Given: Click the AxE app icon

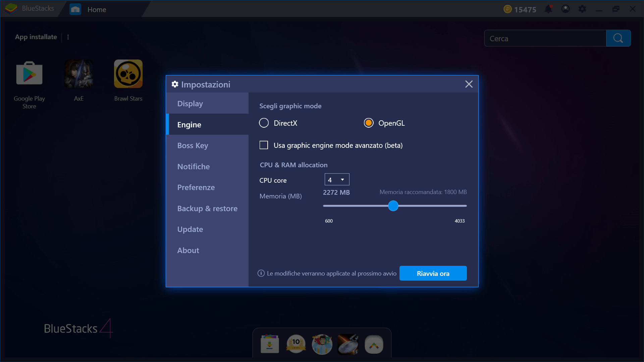Looking at the screenshot, I should tap(78, 74).
